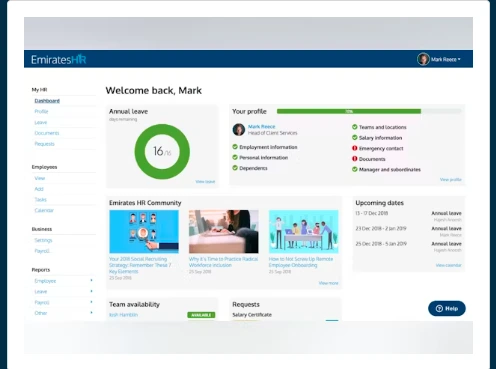Open Remote Employee Onboarding article thumbnail
The width and height of the screenshot is (496, 369).
click(x=304, y=232)
